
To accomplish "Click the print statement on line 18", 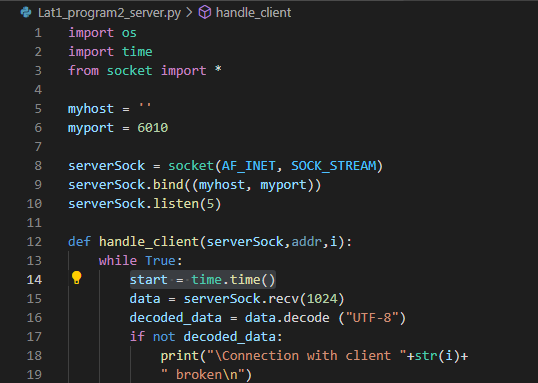I will click(x=314, y=356).
